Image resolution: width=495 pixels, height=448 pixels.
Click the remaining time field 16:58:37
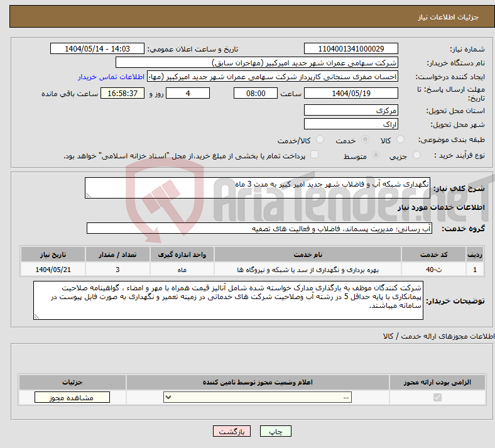pyautogui.click(x=122, y=93)
